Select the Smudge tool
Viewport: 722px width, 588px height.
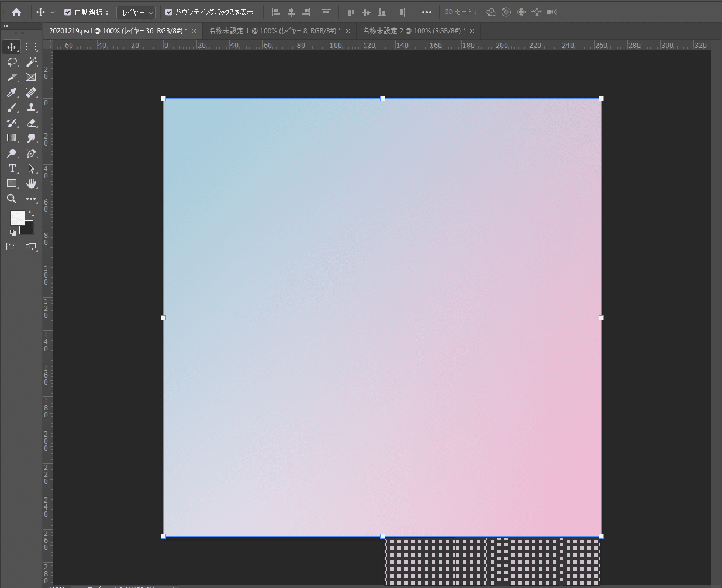31,138
